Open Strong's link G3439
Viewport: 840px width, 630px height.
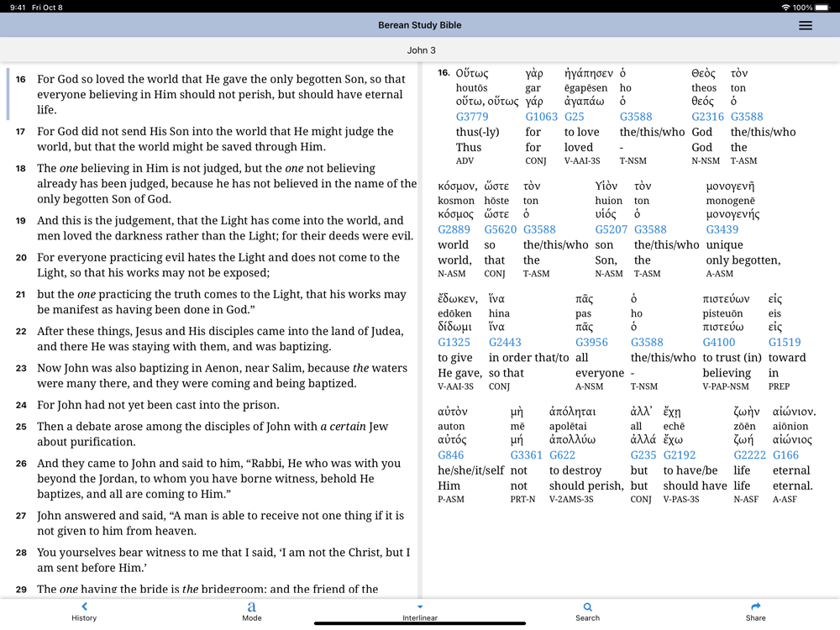point(722,229)
